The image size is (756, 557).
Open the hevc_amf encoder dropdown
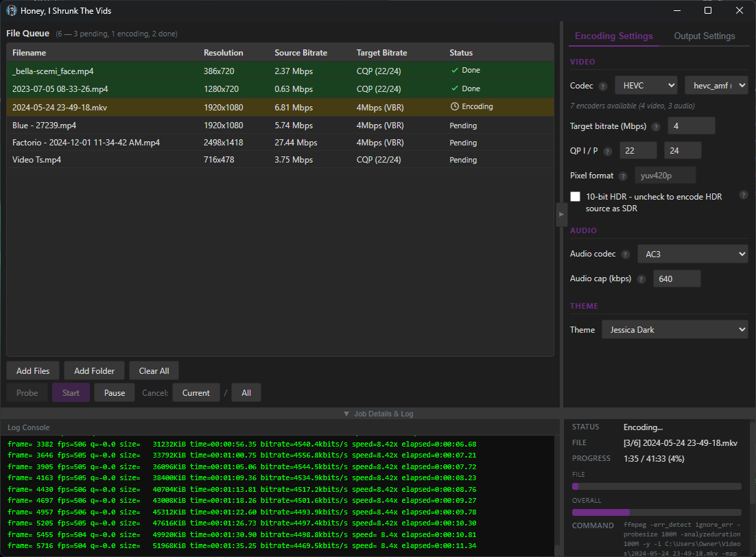point(716,86)
